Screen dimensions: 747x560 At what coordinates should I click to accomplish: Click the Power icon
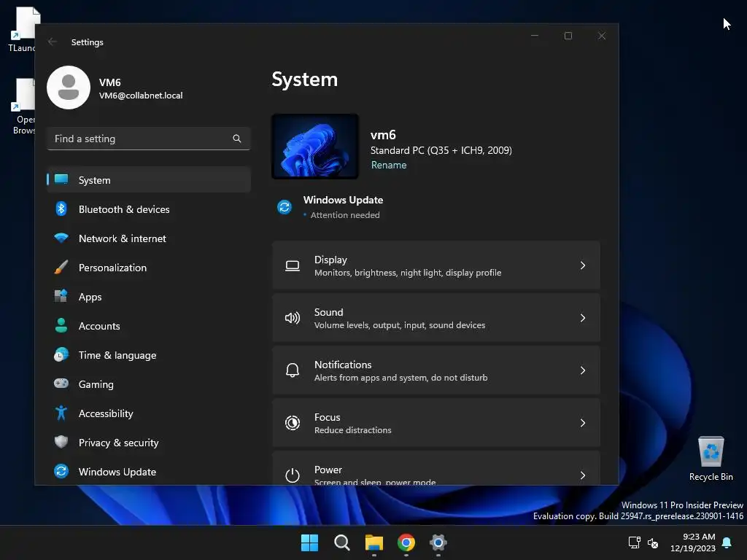point(292,475)
